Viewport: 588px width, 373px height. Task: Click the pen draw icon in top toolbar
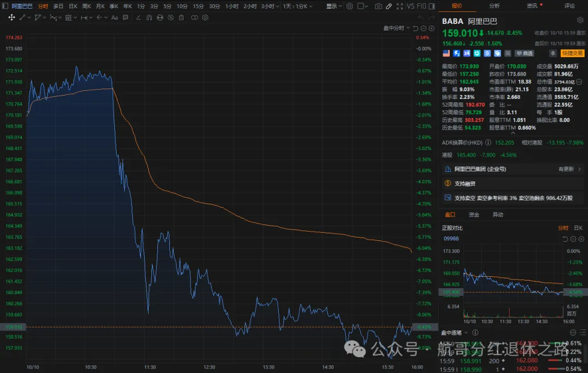(389, 6)
